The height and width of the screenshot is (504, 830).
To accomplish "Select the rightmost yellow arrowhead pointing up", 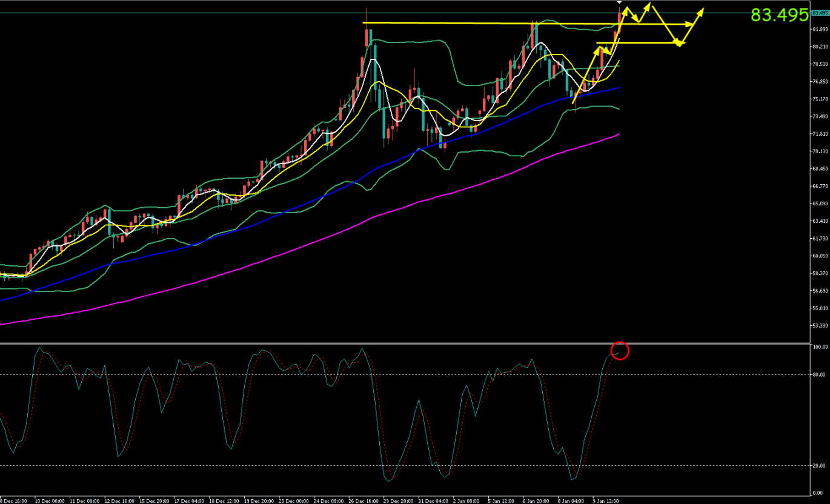I will 702,10.
